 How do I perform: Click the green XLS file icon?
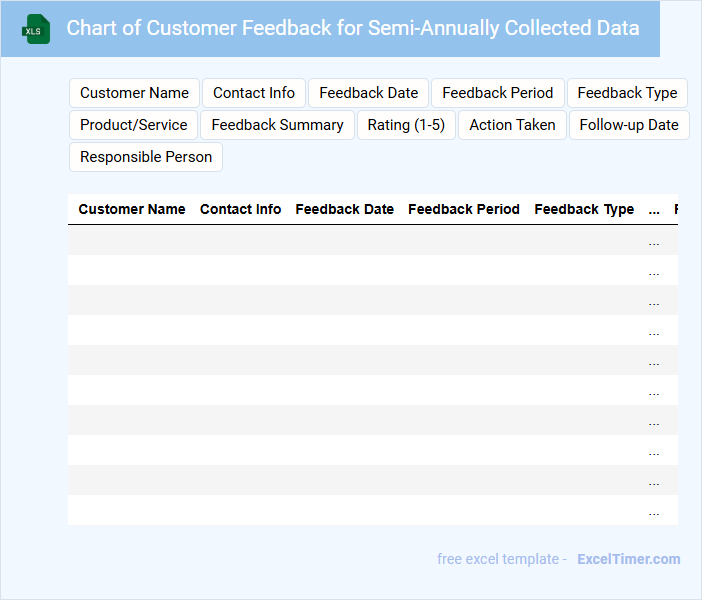pos(37,29)
